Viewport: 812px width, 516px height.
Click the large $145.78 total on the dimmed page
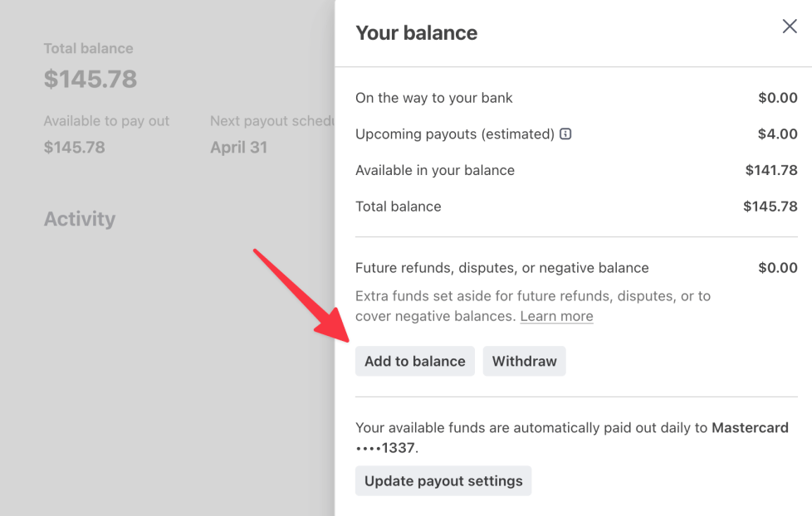pyautogui.click(x=90, y=80)
